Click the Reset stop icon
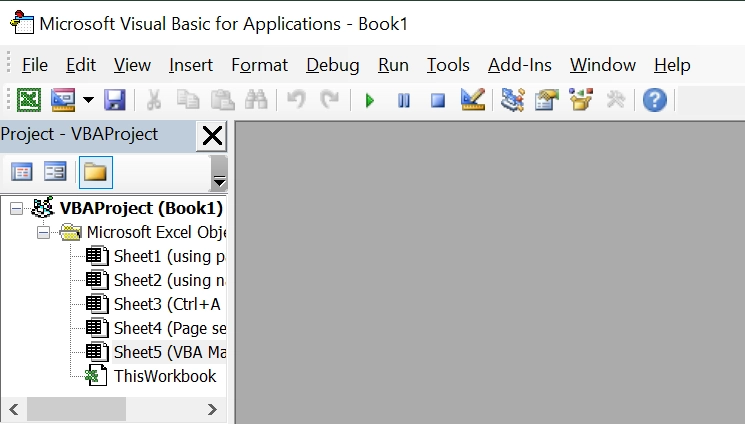The height and width of the screenshot is (424, 745). [438, 100]
